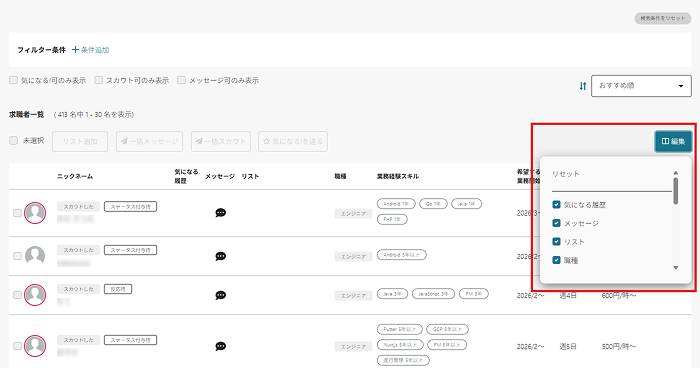Enable スカウト可のみ表示 filter checkbox
This screenshot has width=700, height=368.
(x=98, y=80)
